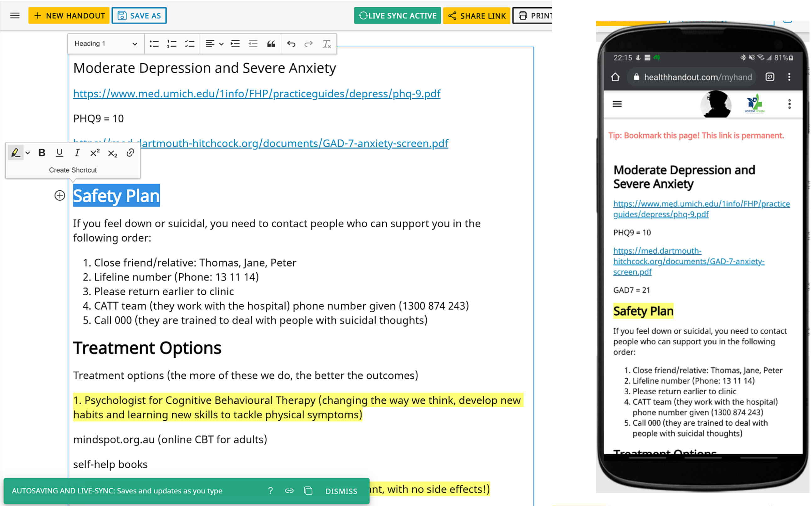Toggle italic on selected text
This screenshot has height=506, width=812.
tap(77, 153)
